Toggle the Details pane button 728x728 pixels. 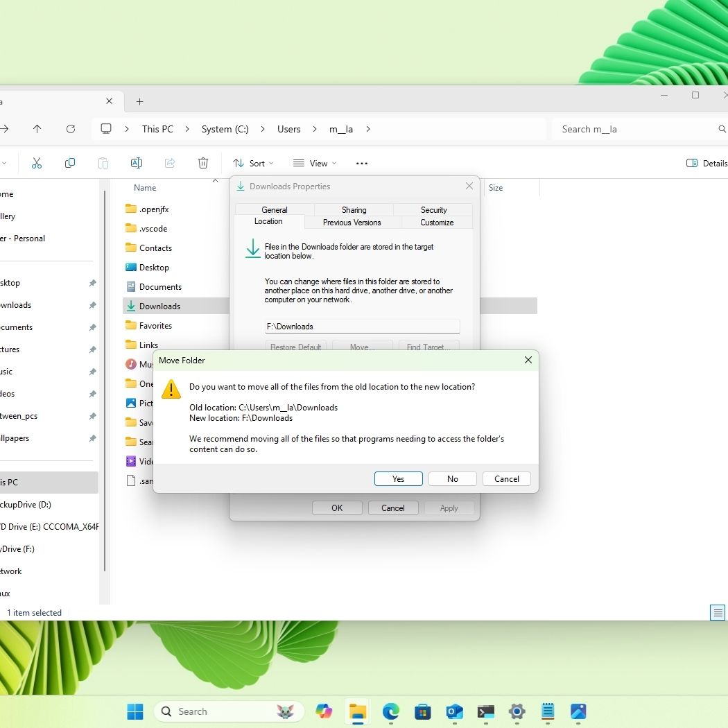click(x=707, y=164)
